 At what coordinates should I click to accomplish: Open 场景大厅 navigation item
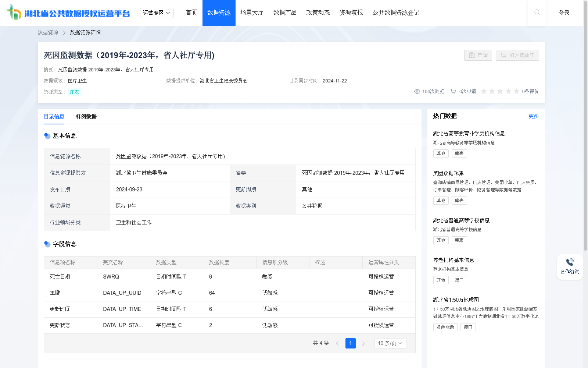[252, 13]
